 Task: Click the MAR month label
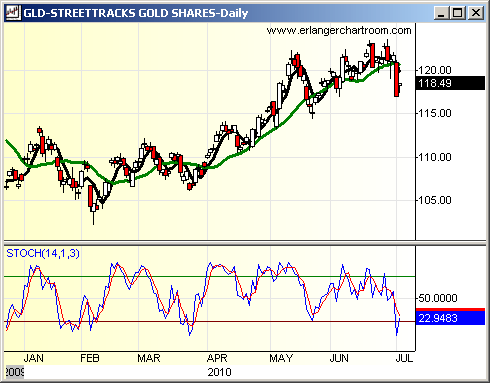tap(149, 358)
